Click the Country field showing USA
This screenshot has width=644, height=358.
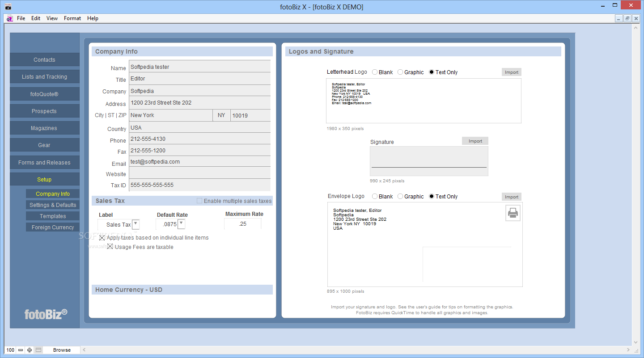[x=200, y=127]
